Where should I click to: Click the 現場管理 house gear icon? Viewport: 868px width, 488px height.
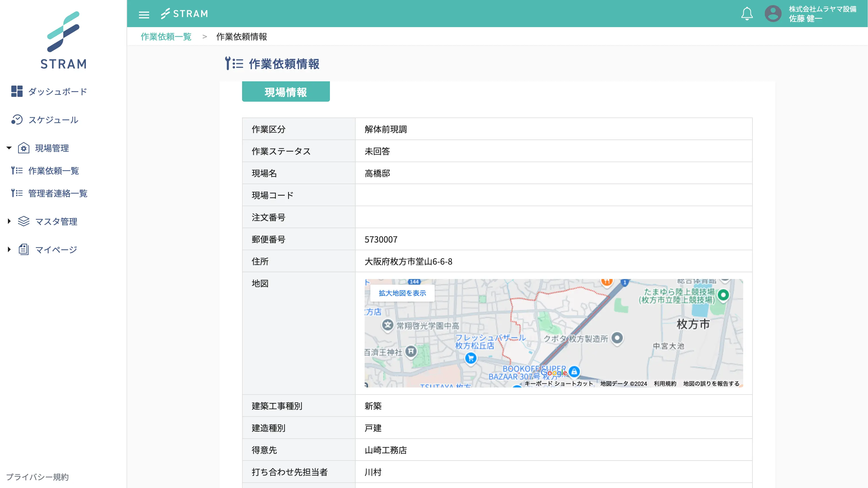pos(24,148)
